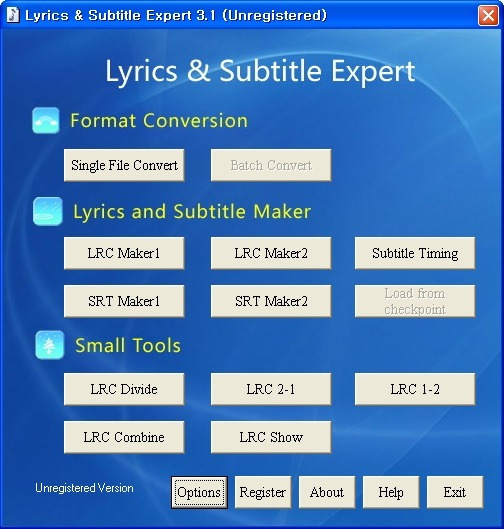This screenshot has width=504, height=529.
Task: Click the Register button
Action: pos(263,492)
